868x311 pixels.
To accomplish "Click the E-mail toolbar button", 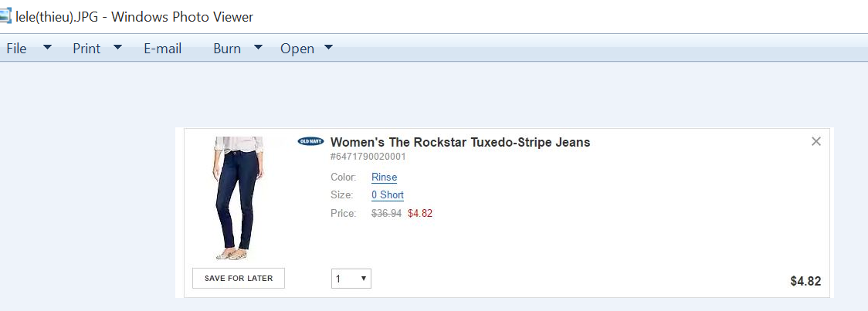I will [x=162, y=49].
